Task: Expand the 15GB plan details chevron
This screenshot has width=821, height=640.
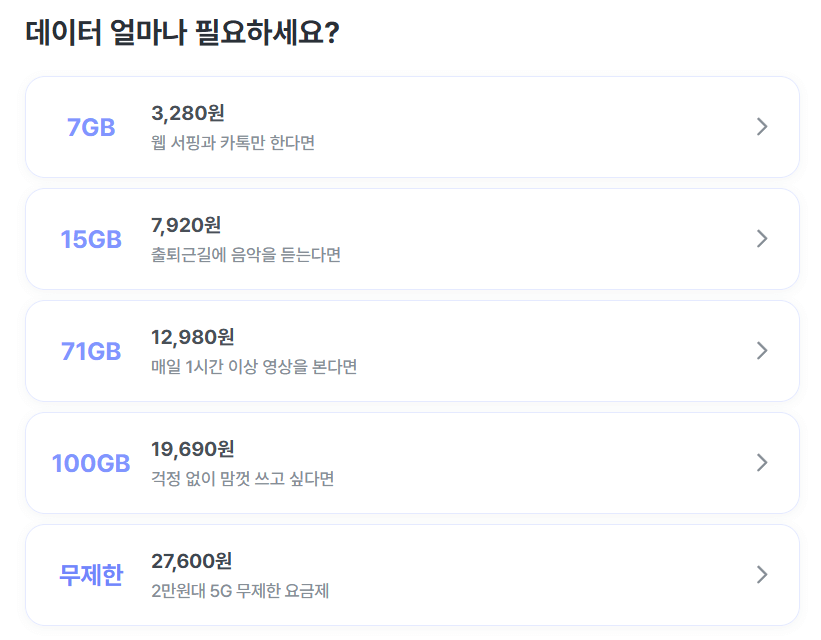Action: click(x=762, y=239)
